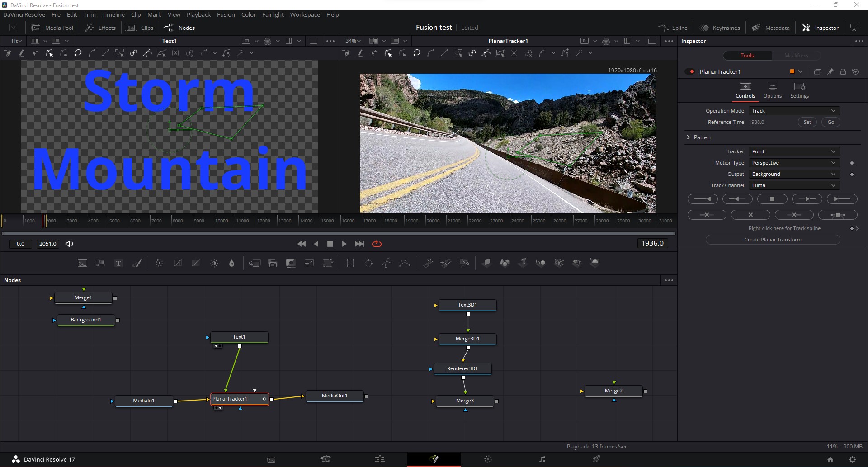The image size is (868, 467).
Task: Add a Particle Emitter tool from the toolbar
Action: (428, 262)
